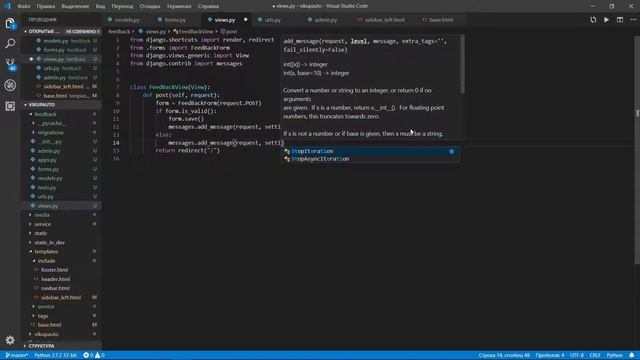640x360 pixels.
Task: Collapse the feedback folder
Action: click(x=45, y=114)
